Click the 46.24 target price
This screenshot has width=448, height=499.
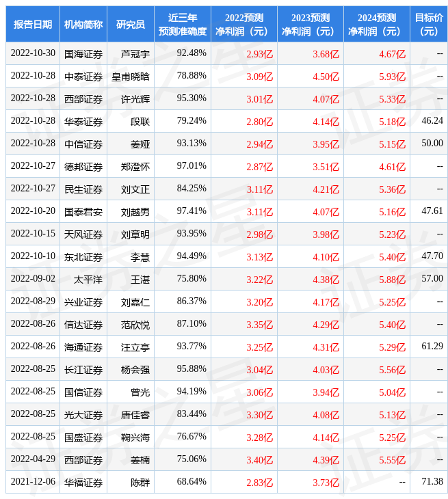pos(432,121)
